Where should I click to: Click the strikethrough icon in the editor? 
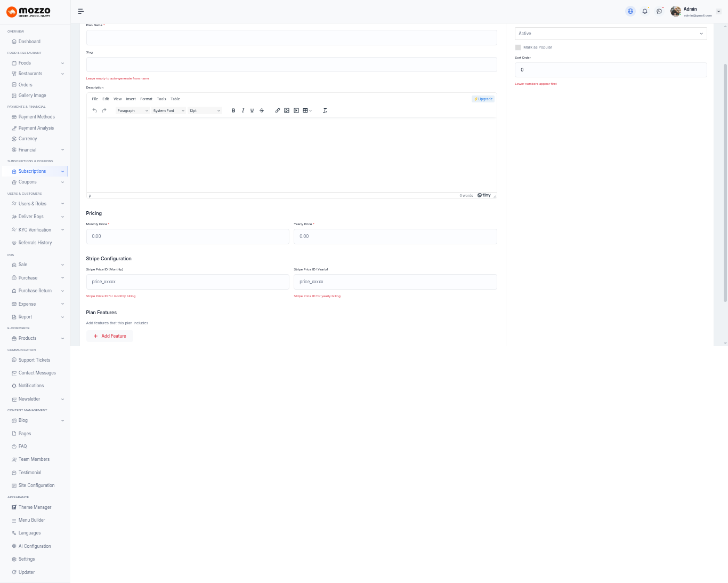[x=262, y=110]
